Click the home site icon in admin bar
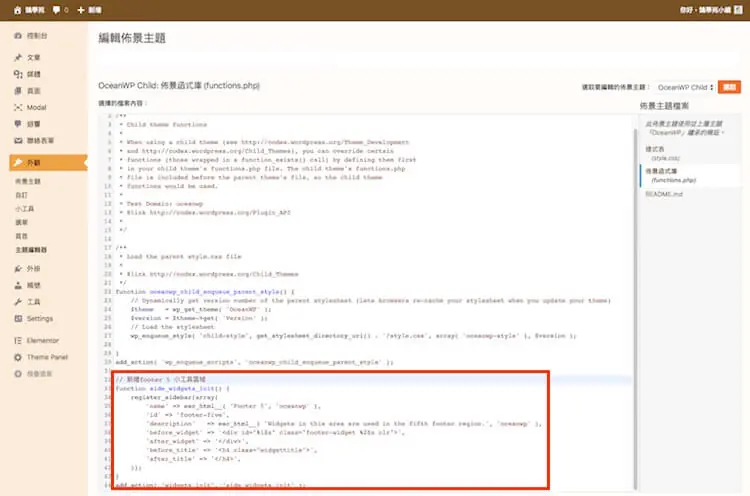 (x=18, y=10)
